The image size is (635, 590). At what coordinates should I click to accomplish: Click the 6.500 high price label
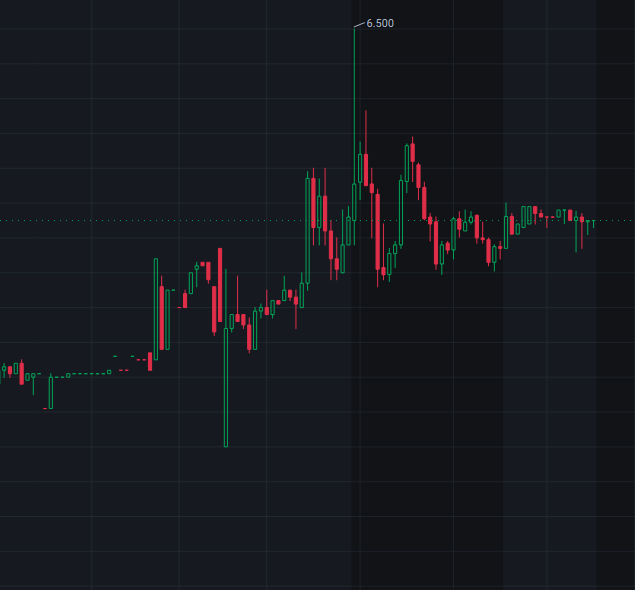click(380, 23)
